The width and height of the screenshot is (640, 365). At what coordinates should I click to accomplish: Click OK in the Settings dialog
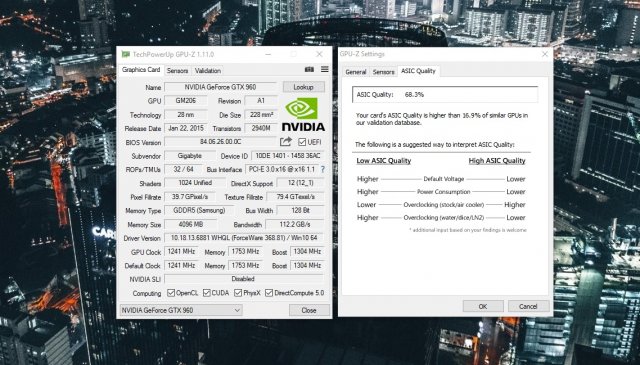click(x=483, y=306)
